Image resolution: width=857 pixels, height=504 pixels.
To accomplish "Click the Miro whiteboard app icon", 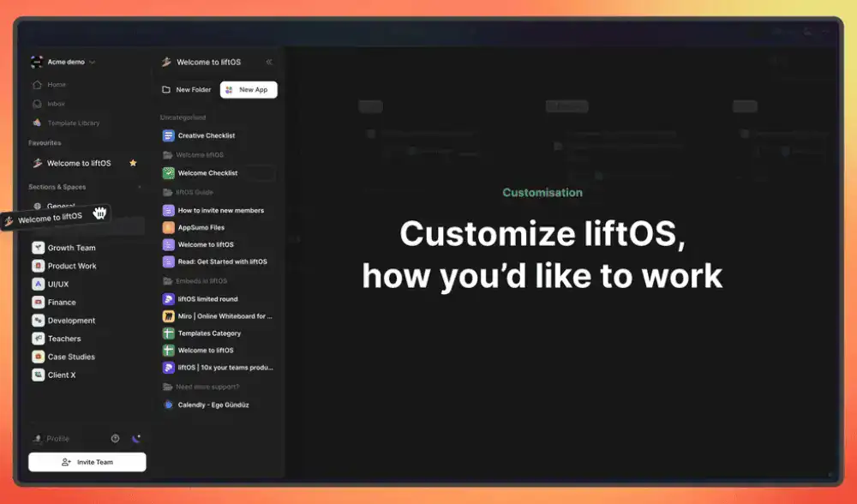I will [x=169, y=316].
